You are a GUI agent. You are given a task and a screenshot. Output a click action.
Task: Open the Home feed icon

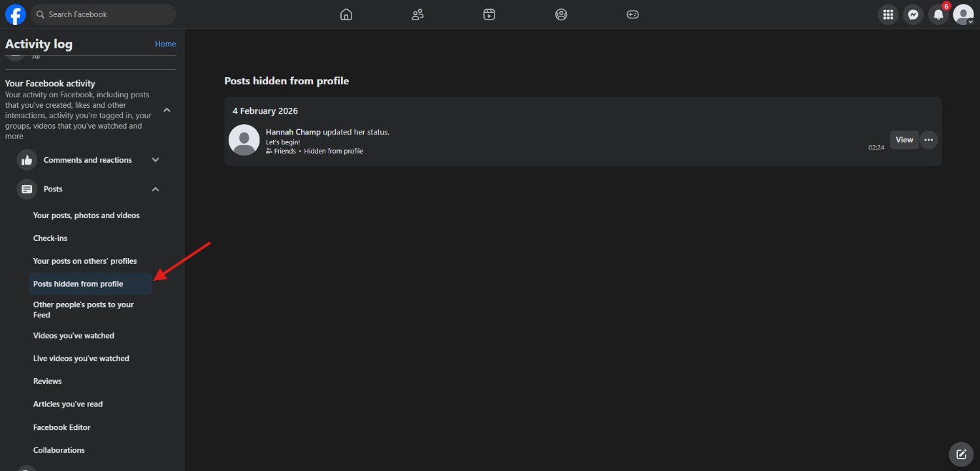[346, 14]
